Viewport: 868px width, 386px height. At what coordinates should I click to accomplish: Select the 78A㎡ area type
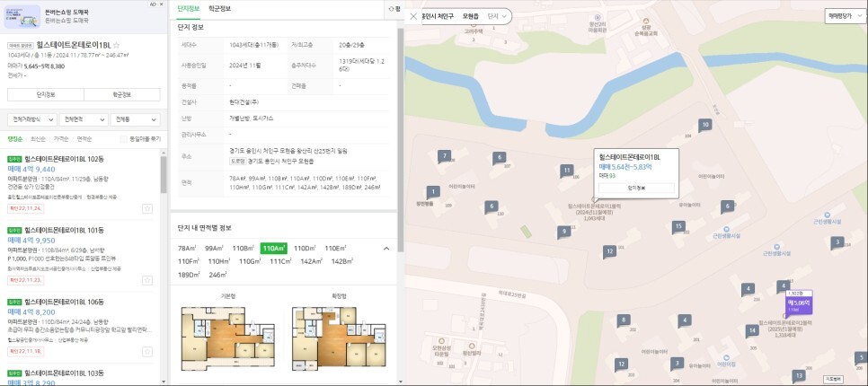188,249
